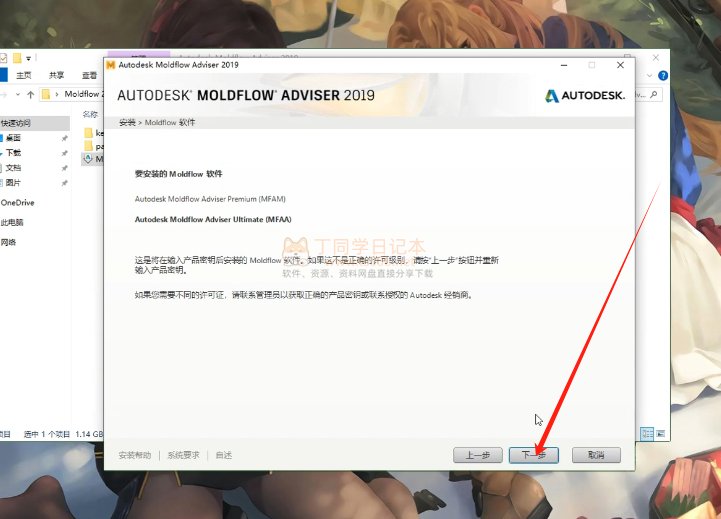The width and height of the screenshot is (721, 519).
Task: Close the File Explorer window
Action: 656,58
